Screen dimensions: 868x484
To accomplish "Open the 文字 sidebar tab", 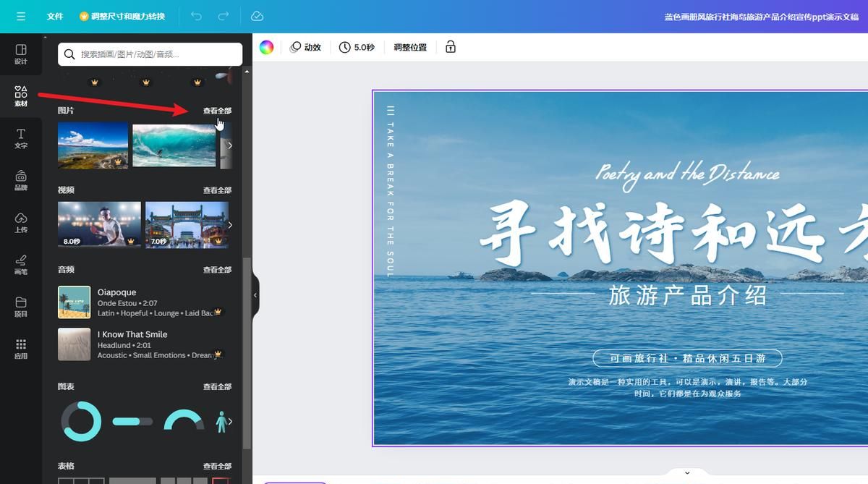I will (21, 138).
